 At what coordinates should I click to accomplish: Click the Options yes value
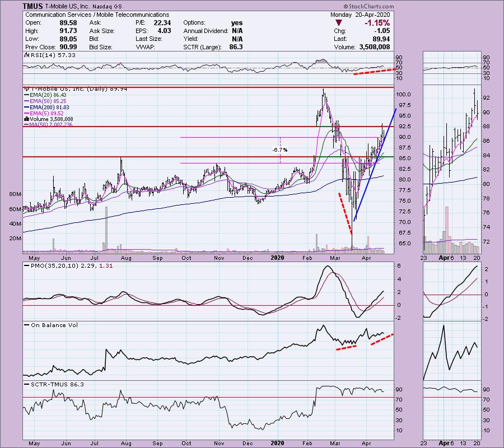click(x=237, y=23)
